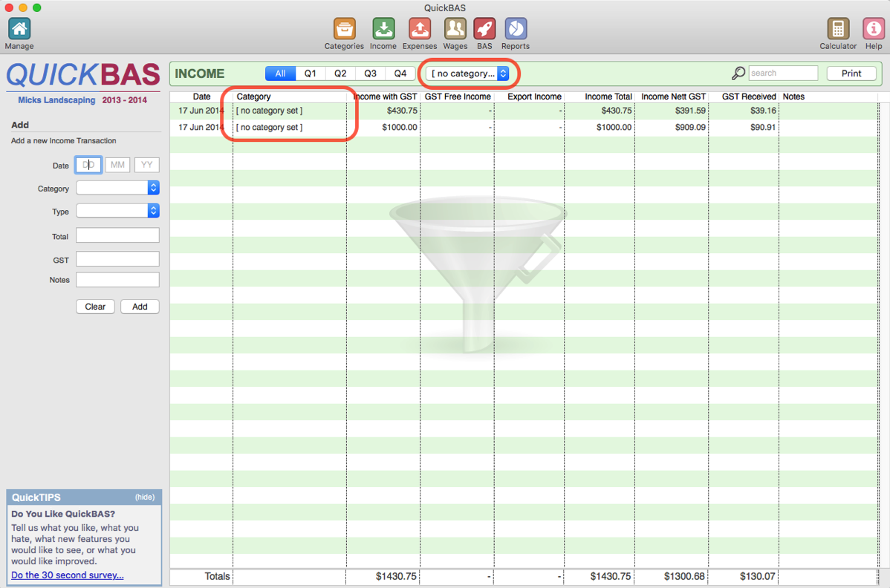The height and width of the screenshot is (588, 890).
Task: Go to the Income section icon
Action: click(x=383, y=30)
